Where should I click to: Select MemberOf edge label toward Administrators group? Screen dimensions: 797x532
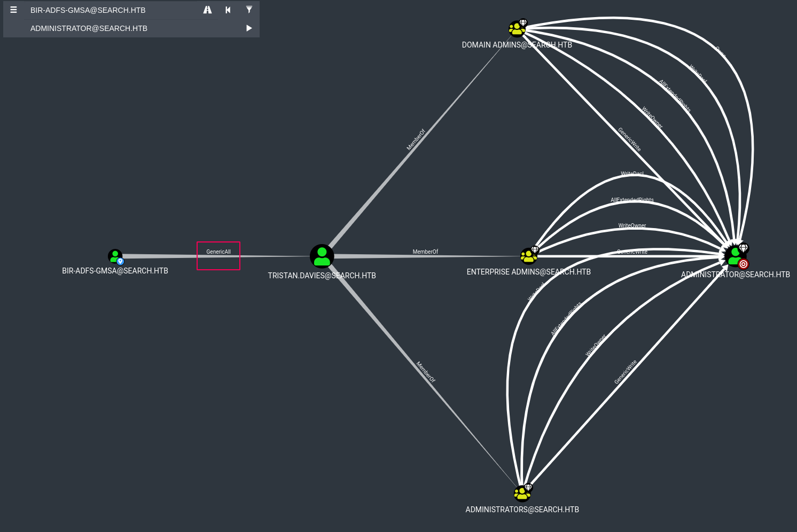(426, 372)
